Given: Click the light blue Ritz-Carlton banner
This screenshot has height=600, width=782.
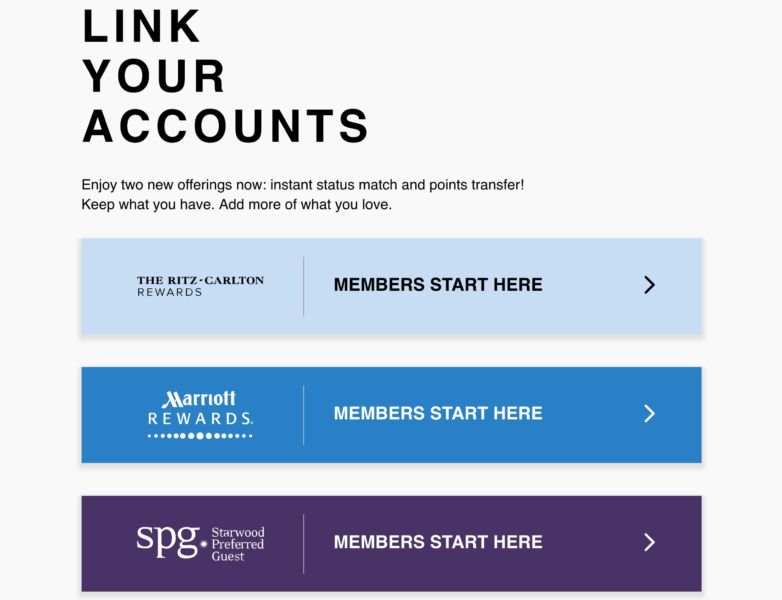Looking at the screenshot, I should 391,286.
